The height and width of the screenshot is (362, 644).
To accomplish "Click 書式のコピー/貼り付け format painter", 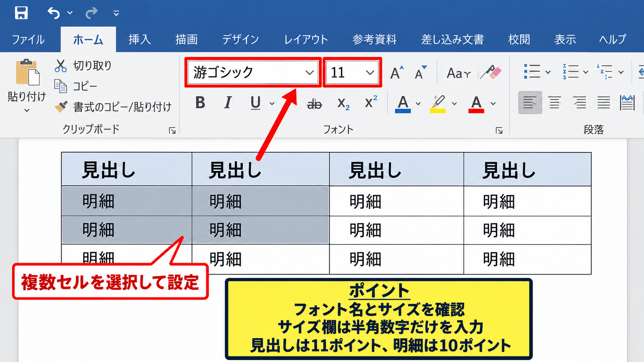I will [113, 107].
